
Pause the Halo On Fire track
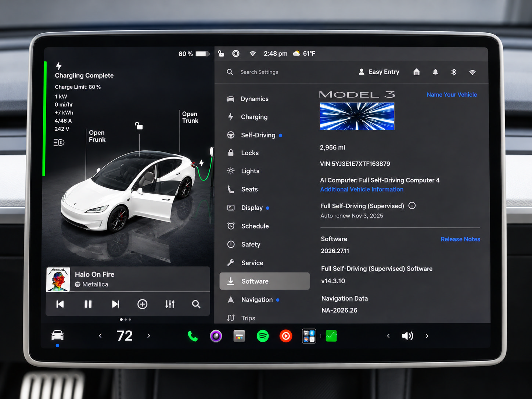88,304
